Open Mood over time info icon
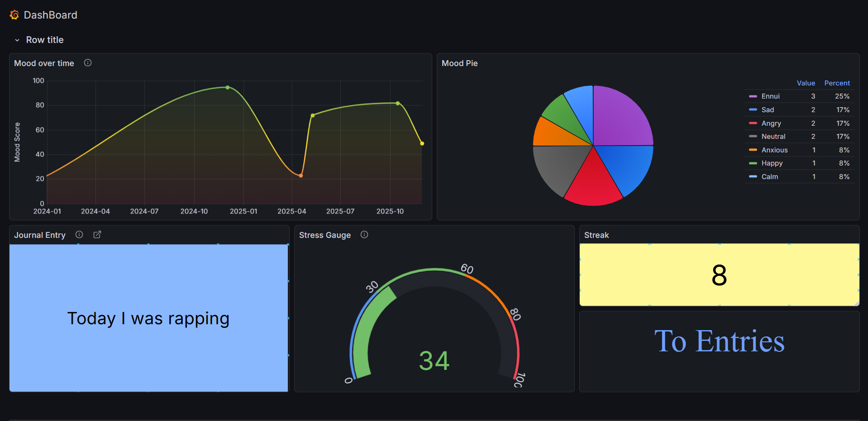 pos(88,63)
